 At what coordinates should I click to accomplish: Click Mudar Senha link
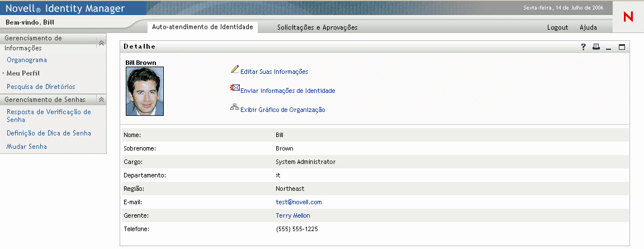(x=27, y=147)
